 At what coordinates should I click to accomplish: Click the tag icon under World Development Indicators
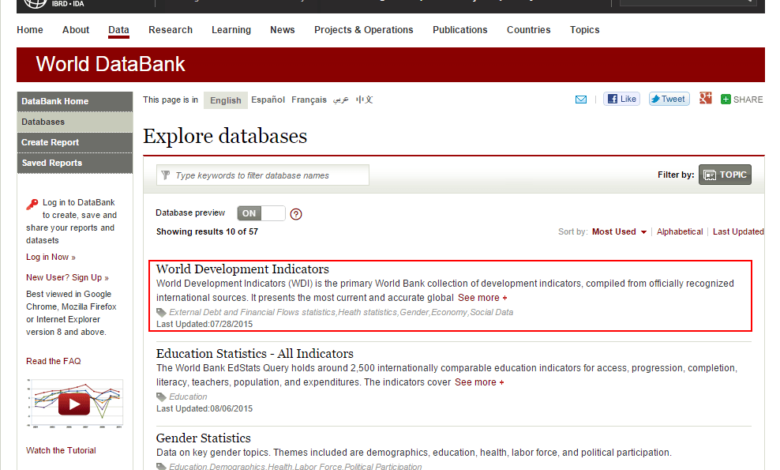point(161,312)
